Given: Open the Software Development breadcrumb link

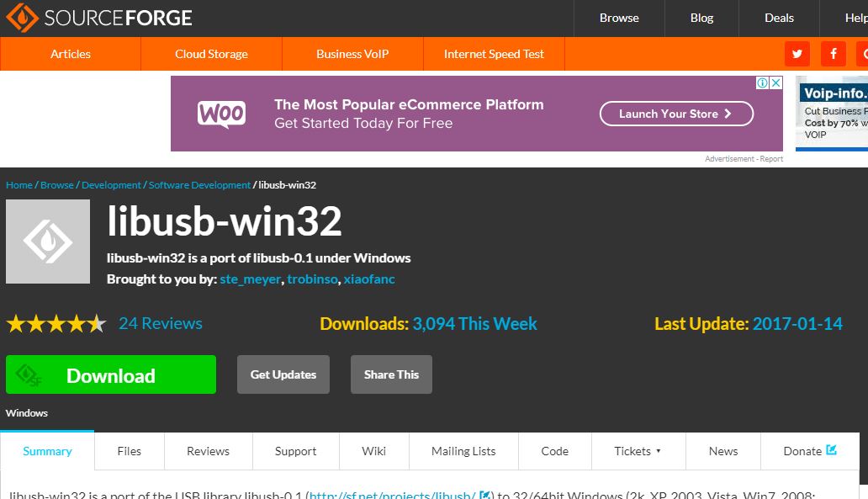Looking at the screenshot, I should point(199,185).
